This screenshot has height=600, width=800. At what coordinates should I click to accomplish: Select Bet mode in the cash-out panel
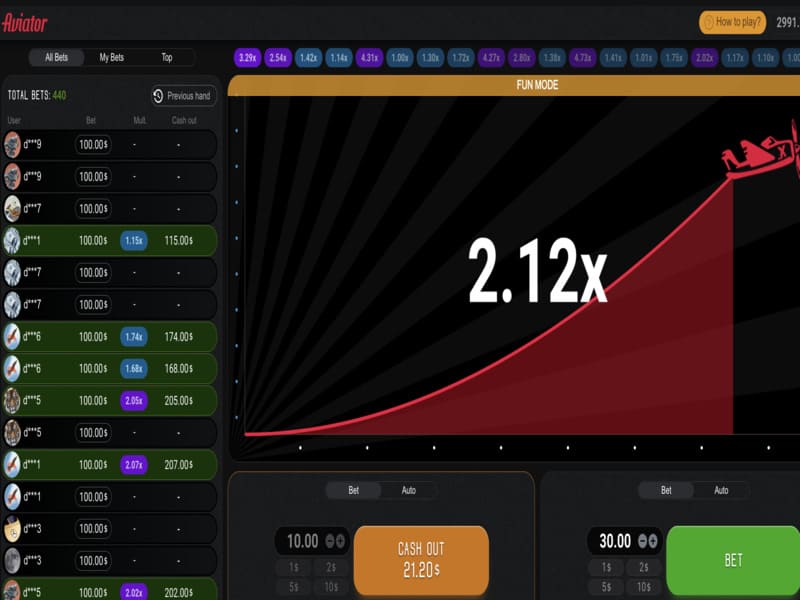click(354, 490)
